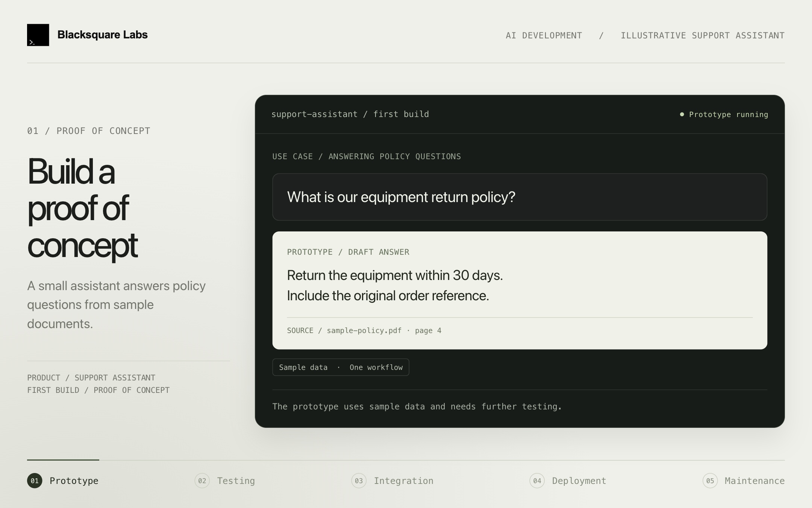Click the 'Prototype running' status text
This screenshot has width=812, height=508.
(x=729, y=114)
